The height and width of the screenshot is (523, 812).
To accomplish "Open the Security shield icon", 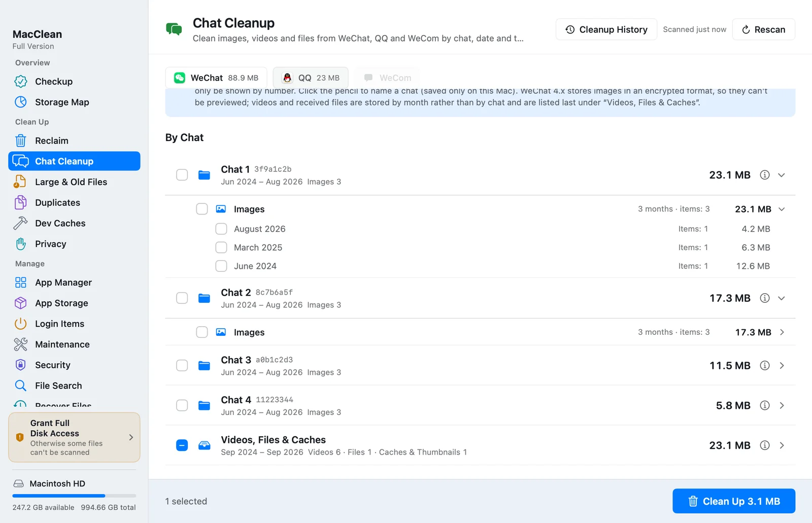I will pos(21,365).
